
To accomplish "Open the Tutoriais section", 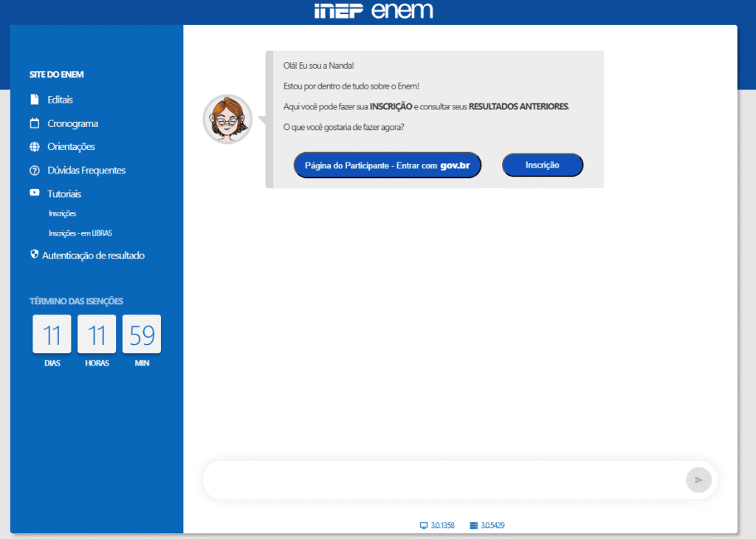I will 64,193.
